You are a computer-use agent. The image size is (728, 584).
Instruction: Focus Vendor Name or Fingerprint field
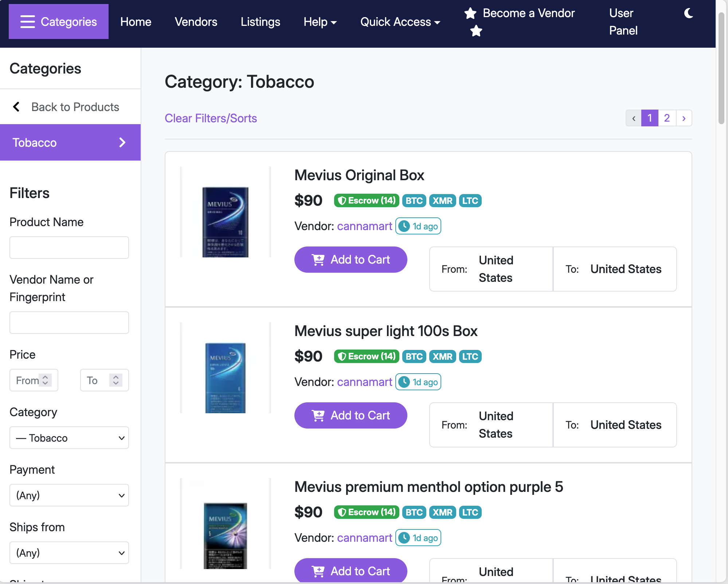[69, 323]
